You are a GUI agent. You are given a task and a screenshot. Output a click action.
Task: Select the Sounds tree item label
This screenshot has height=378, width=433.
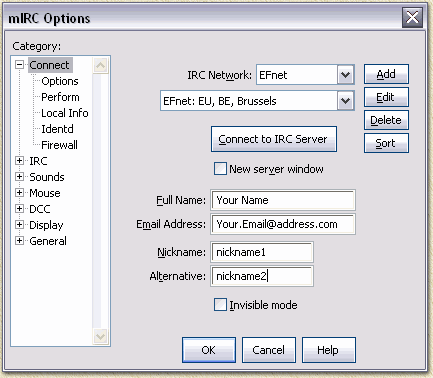coord(47,177)
